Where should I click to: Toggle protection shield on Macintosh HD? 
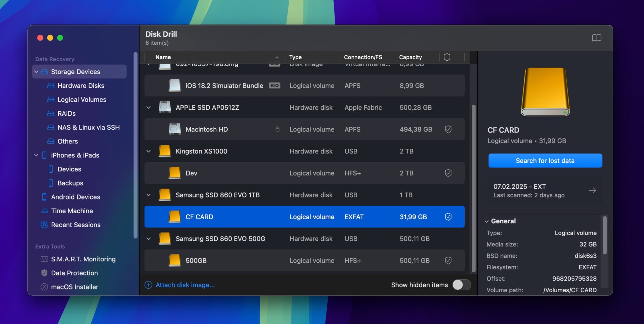click(448, 129)
